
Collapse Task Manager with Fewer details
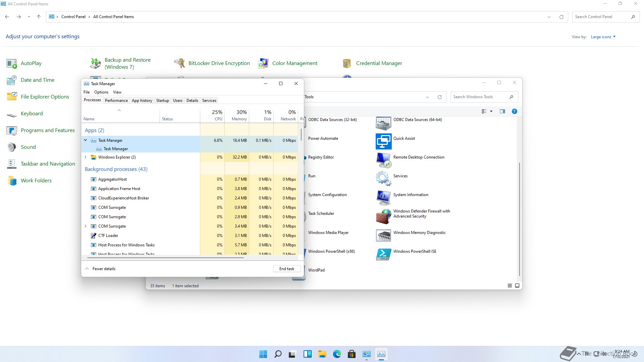(x=100, y=269)
